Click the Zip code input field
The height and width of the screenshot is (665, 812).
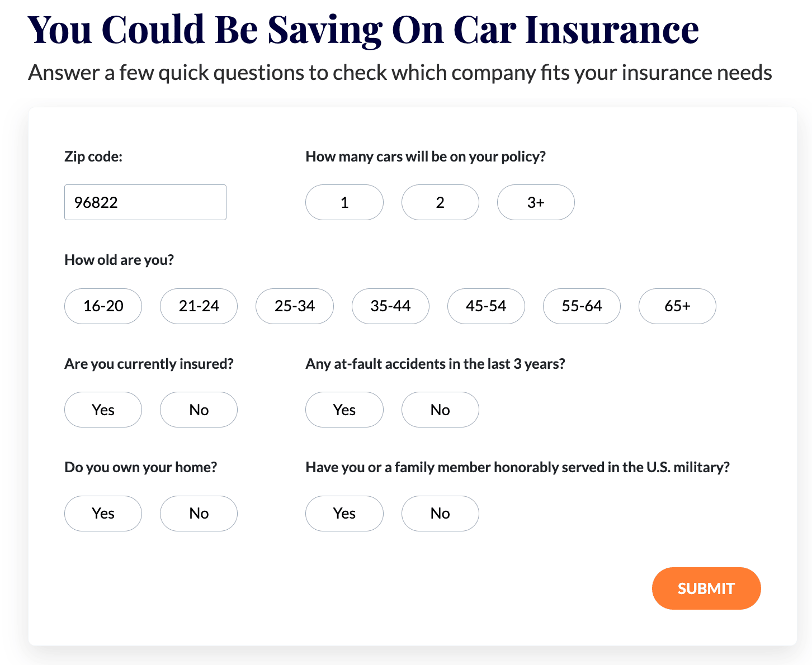(x=145, y=202)
